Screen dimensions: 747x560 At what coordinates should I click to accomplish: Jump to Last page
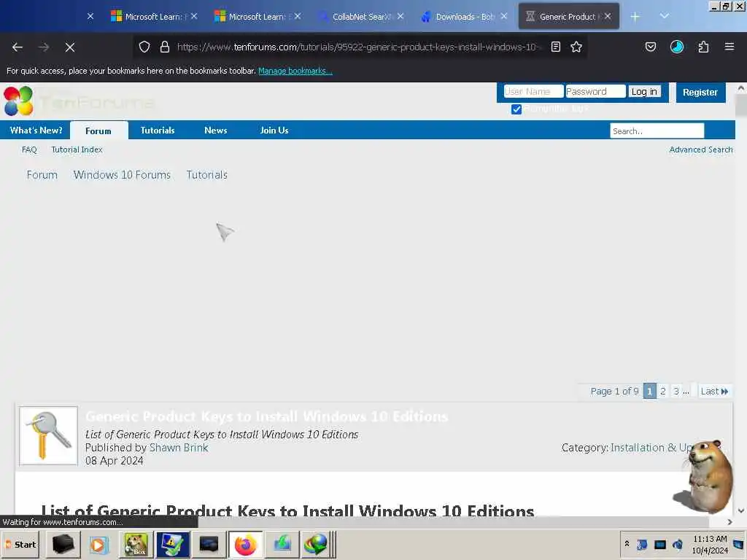tap(714, 391)
